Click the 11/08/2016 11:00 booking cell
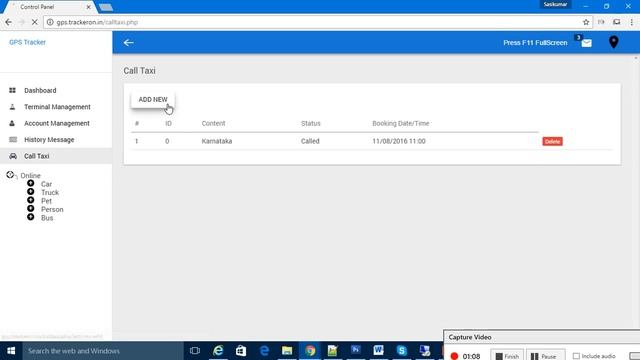This screenshot has height=360, width=640. [x=399, y=141]
